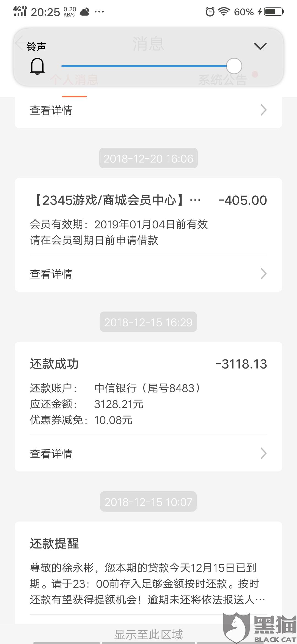The height and width of the screenshot is (644, 297).
Task: Tap chevron in 还款成功 card
Action: [x=263, y=454]
